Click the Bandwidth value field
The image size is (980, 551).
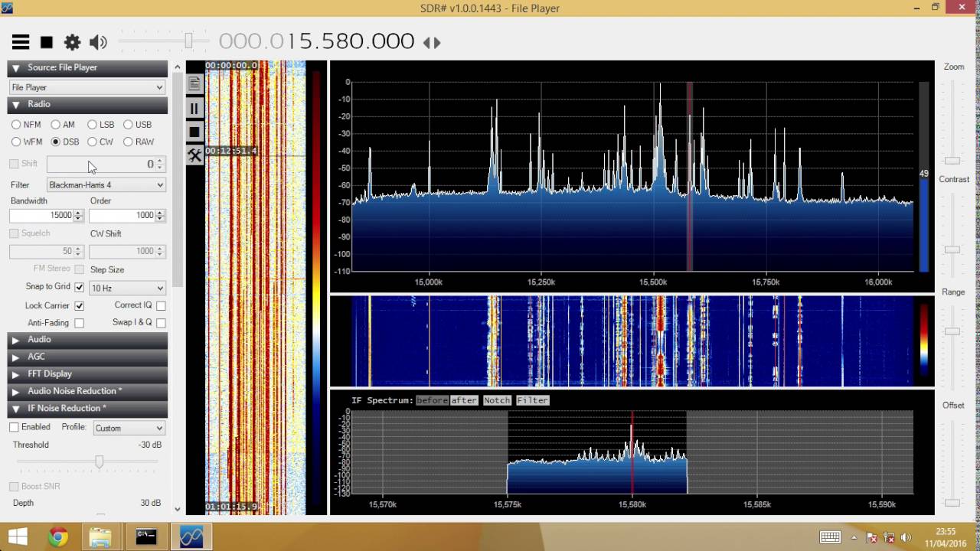click(42, 216)
